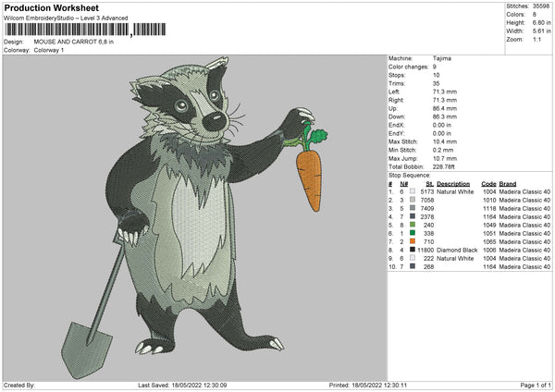Click the 'N#' column header
Image resolution: width=555 pixels, height=392 pixels.
pyautogui.click(x=404, y=184)
